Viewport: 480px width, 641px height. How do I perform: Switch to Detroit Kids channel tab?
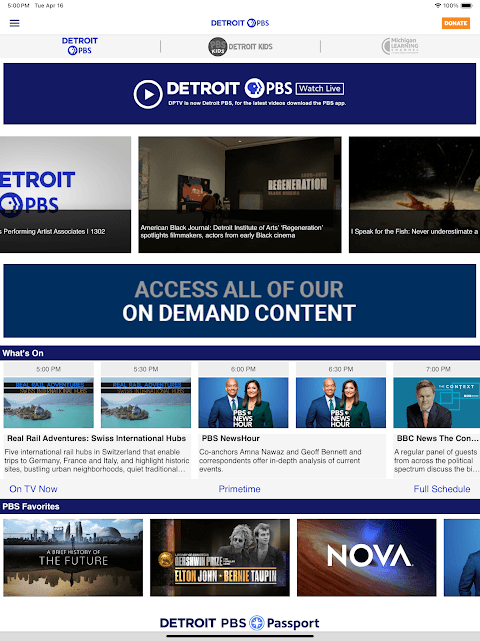[240, 47]
